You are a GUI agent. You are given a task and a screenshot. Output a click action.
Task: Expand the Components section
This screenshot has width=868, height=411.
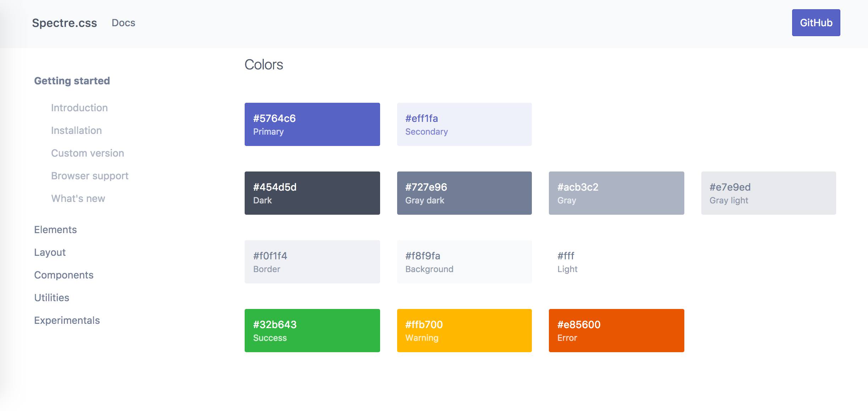(x=64, y=275)
